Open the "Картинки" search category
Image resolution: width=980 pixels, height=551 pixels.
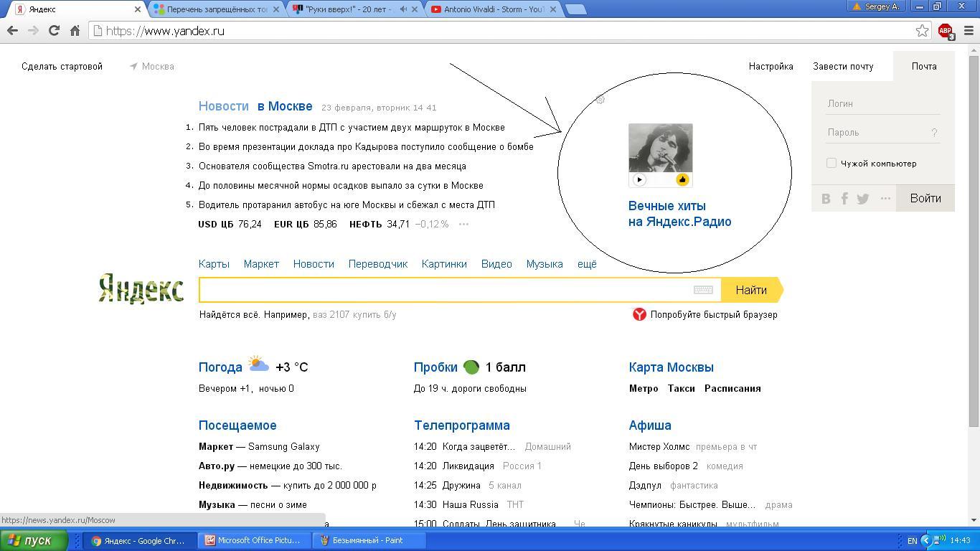[x=444, y=264]
